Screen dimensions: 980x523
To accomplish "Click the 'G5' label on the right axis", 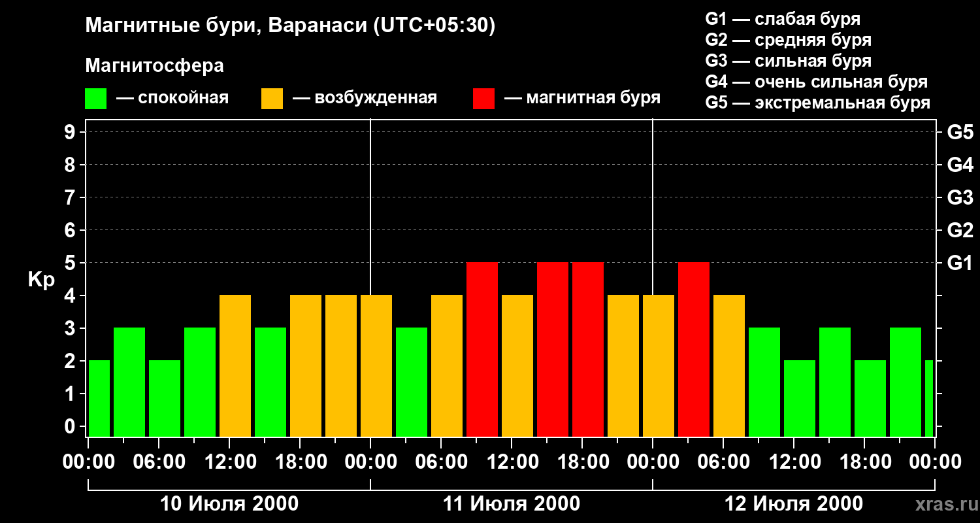I will click(x=960, y=132).
